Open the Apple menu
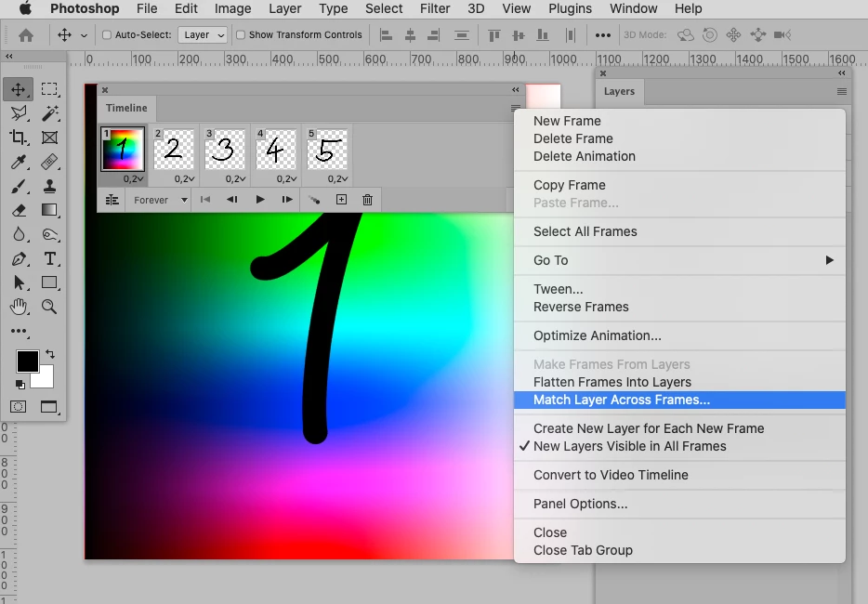Viewport: 868px width, 604px height. pyautogui.click(x=25, y=9)
